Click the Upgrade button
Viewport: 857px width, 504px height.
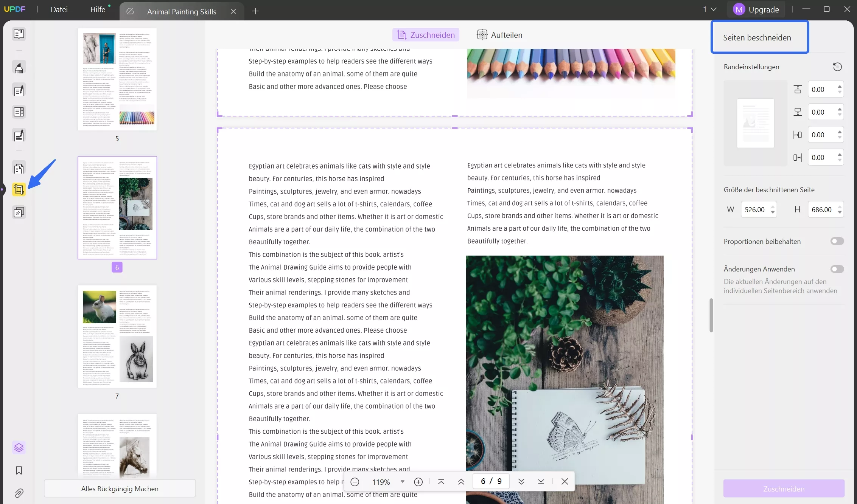pos(756,9)
